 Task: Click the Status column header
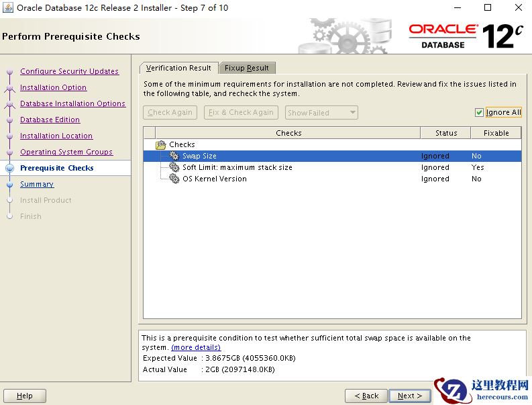tap(446, 133)
